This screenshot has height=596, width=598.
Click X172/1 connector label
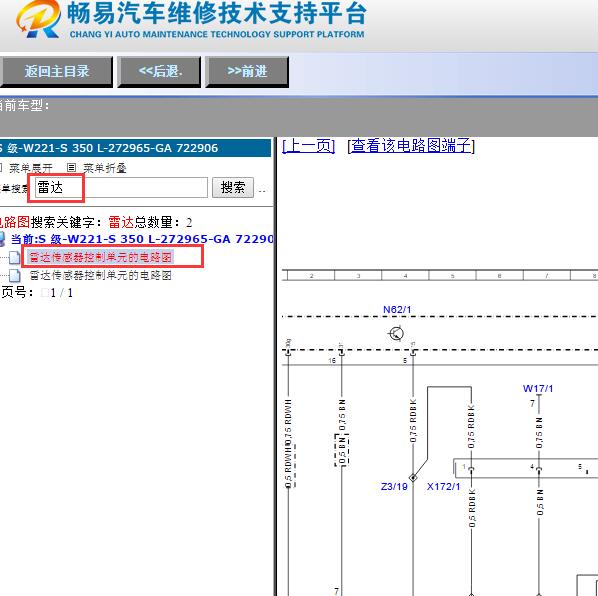pyautogui.click(x=444, y=487)
